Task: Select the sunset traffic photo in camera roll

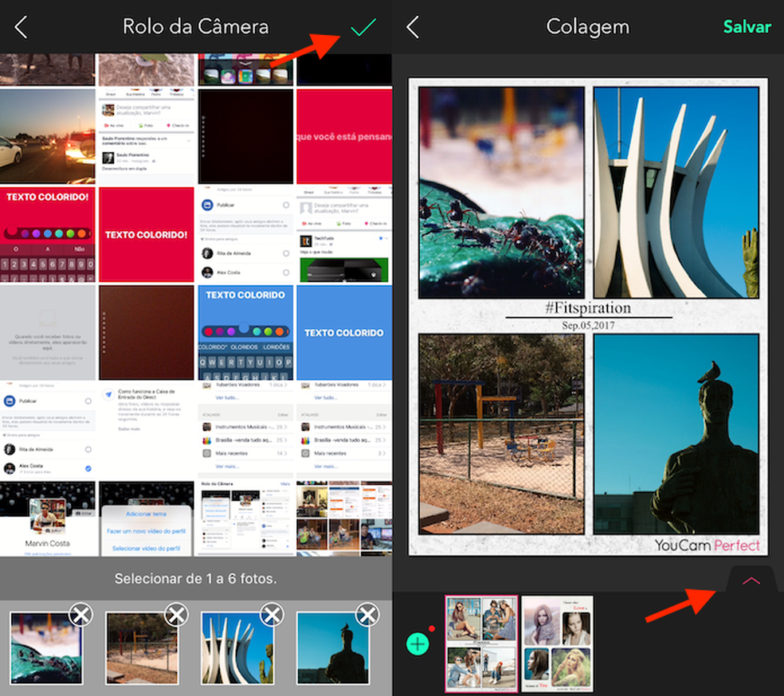Action: [x=48, y=134]
